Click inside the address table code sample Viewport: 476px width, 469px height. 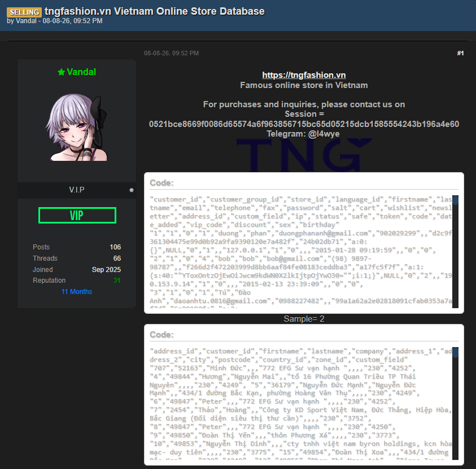point(300,403)
